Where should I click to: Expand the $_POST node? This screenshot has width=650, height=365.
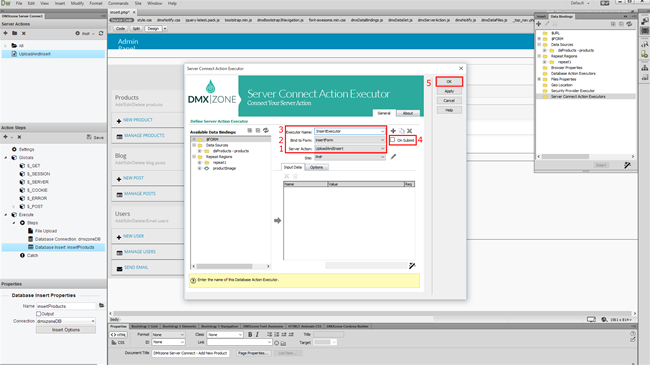pyautogui.click(x=14, y=207)
